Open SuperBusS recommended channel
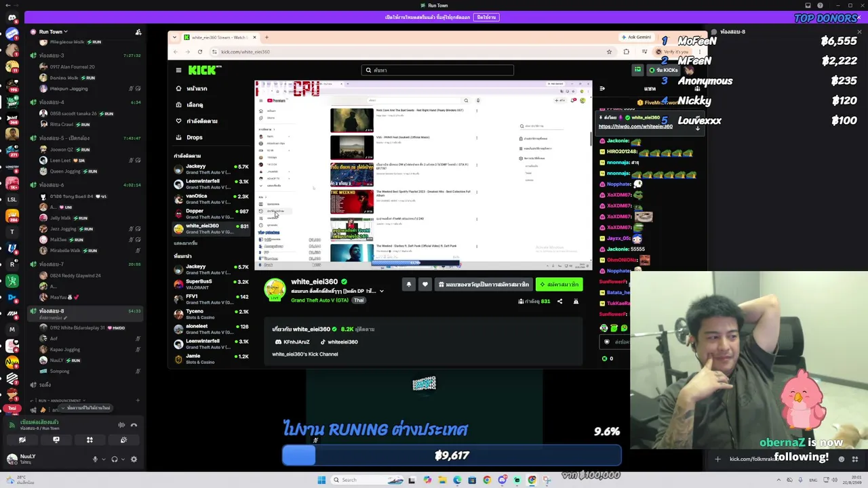868x488 pixels. click(210, 285)
